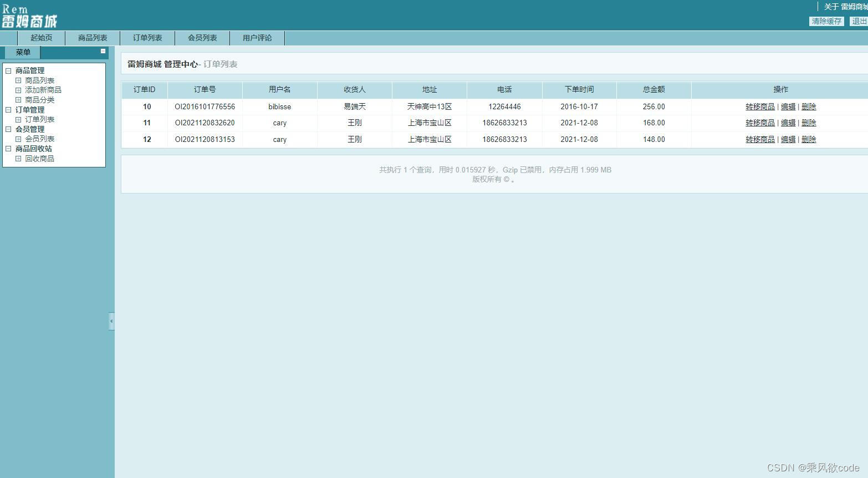
Task: Switch to the 会员列表 top tab
Action: [x=202, y=38]
